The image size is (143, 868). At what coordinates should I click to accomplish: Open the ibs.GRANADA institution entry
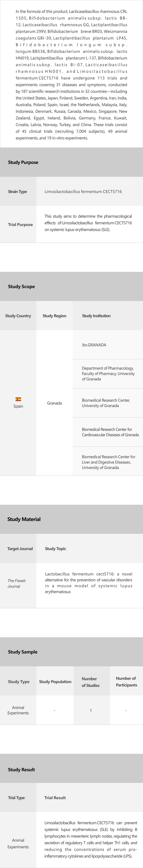click(x=94, y=345)
